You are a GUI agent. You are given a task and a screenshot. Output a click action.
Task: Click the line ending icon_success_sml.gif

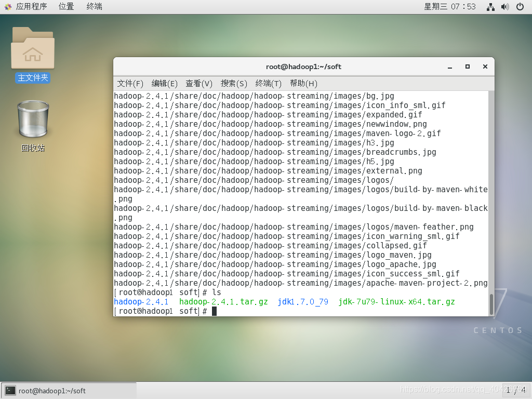(x=287, y=273)
